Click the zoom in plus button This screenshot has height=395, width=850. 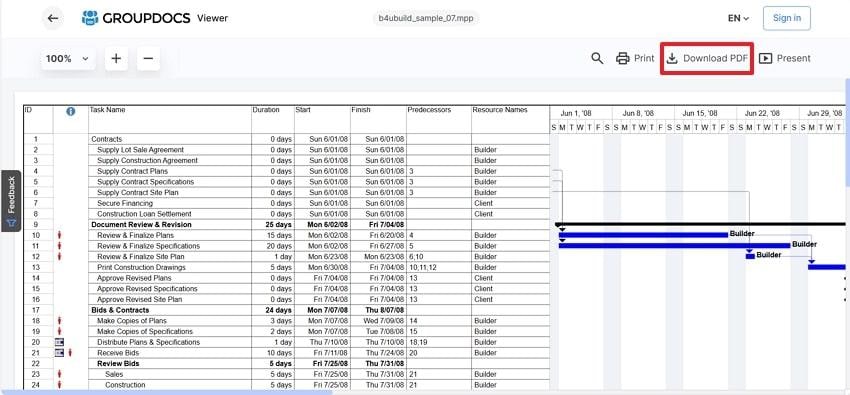tap(116, 59)
